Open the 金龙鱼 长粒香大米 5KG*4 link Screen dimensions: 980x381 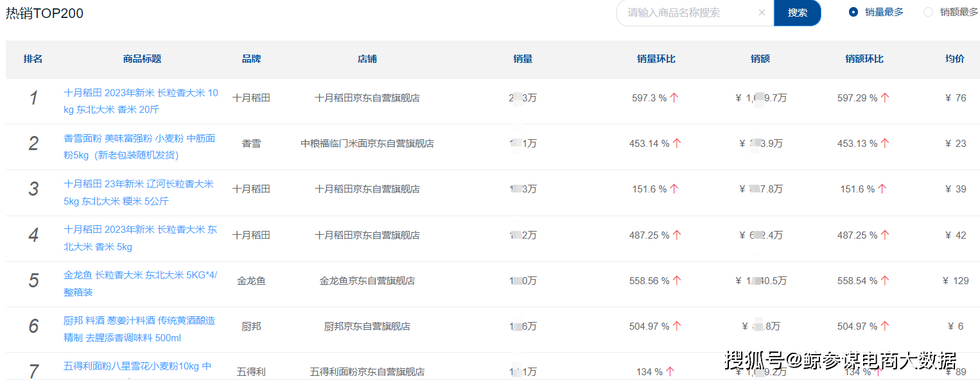click(x=141, y=284)
